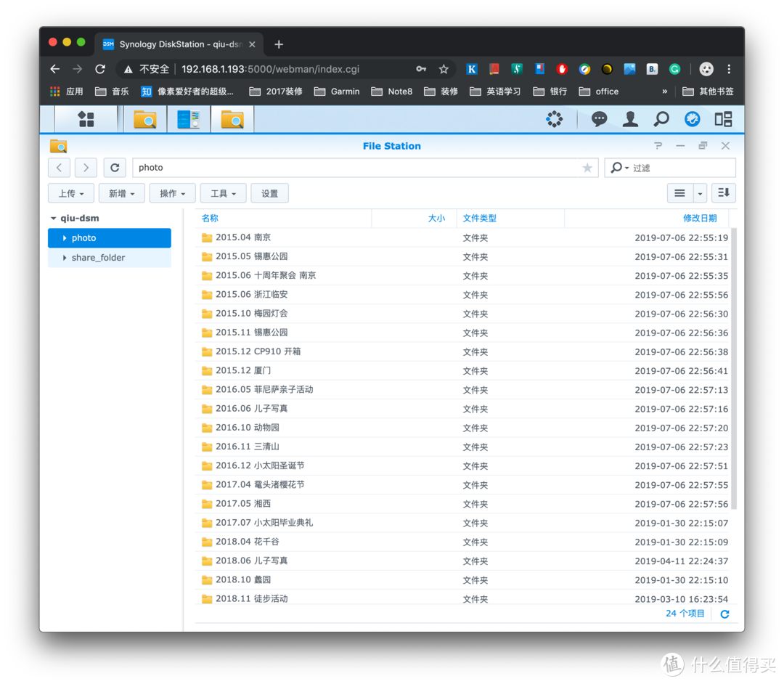Open the user account person icon

pyautogui.click(x=630, y=118)
